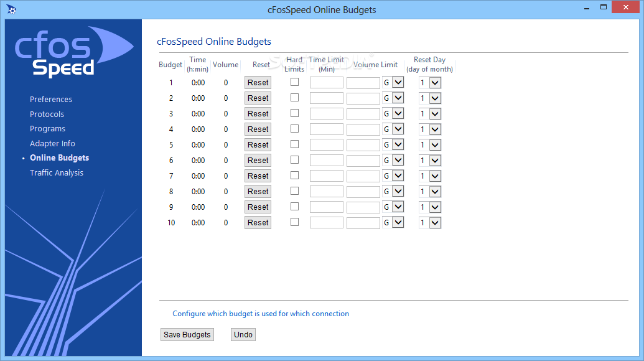Enable Hard Limits for budget 6
644x361 pixels.
tap(294, 160)
